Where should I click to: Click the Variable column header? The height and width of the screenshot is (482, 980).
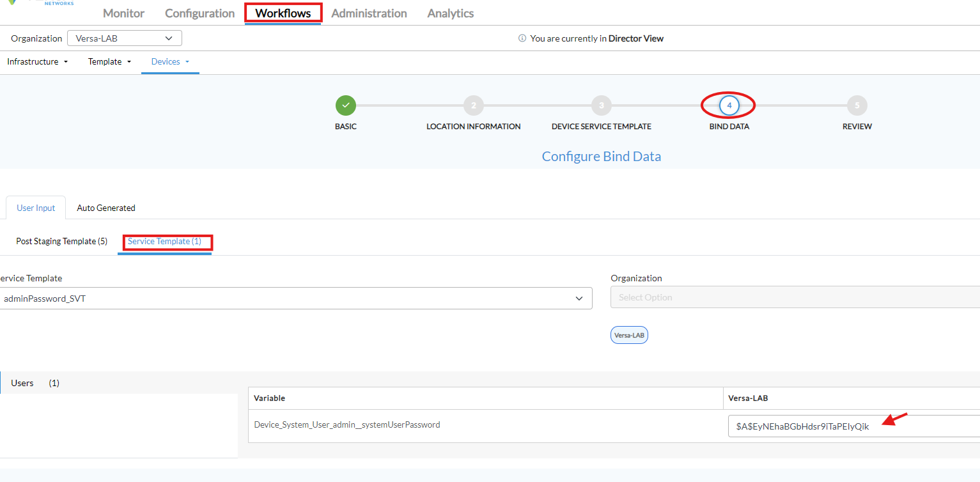(269, 398)
